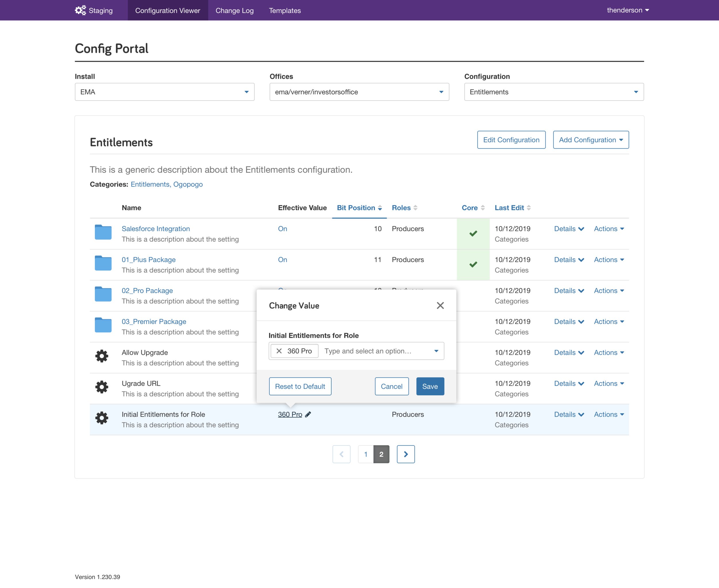Image resolution: width=719 pixels, height=588 pixels.
Task: Focus the Type and select an option field
Action: click(x=368, y=351)
